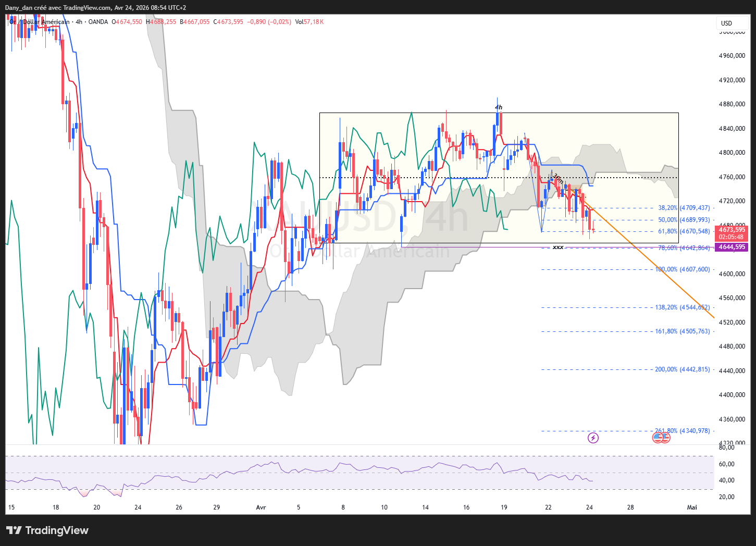Click the 'xxx' annotation on the purple line
Screen dimensions: 756x546
[558, 247]
